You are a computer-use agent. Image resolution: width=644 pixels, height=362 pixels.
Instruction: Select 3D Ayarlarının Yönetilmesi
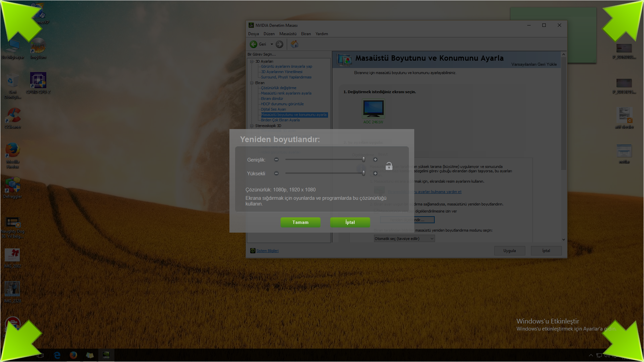tap(282, 72)
